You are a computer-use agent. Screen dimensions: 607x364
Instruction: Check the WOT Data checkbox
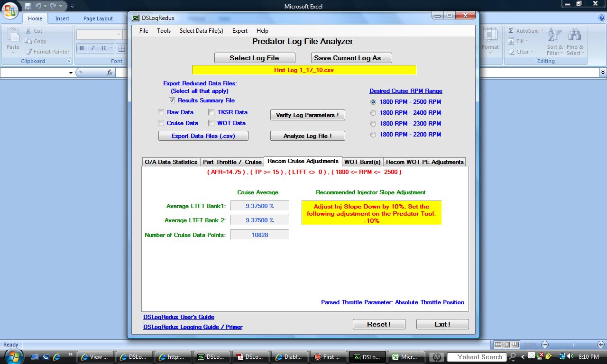[212, 123]
